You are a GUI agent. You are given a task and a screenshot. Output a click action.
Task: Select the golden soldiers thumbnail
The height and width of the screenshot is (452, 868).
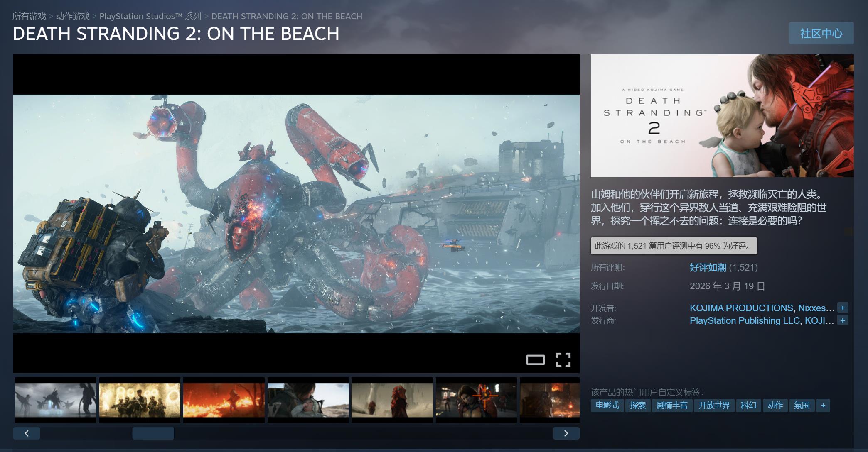[x=140, y=400]
